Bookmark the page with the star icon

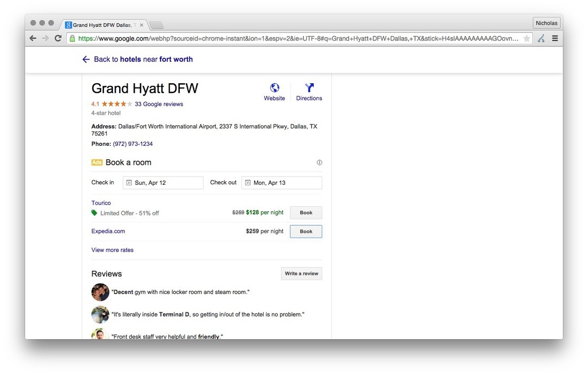click(x=526, y=38)
